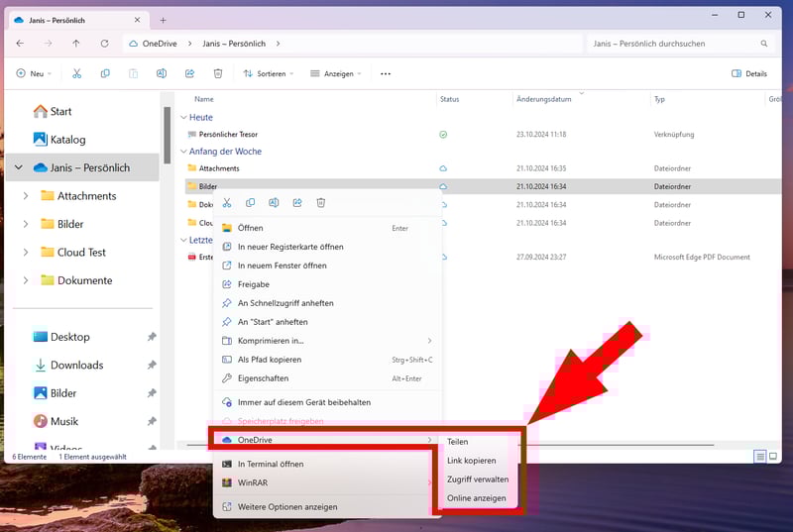Select 'Link kopieren' in OneDrive submenu

click(x=471, y=461)
